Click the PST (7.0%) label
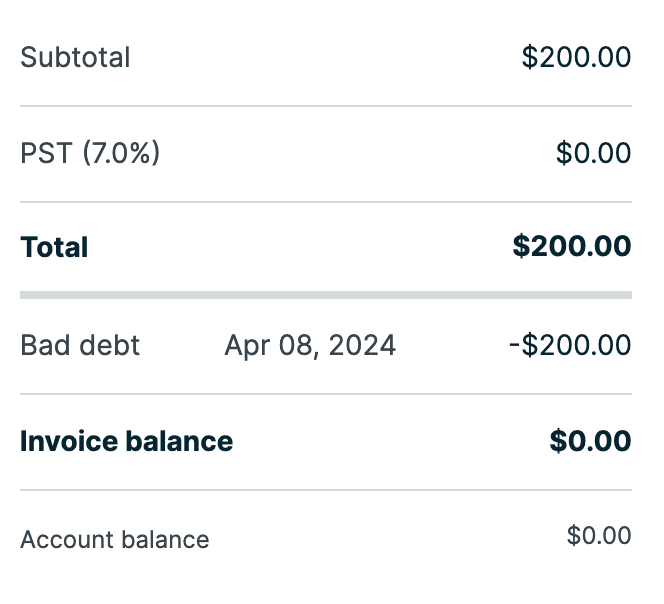Screen dimensions: 664x604 90,153
